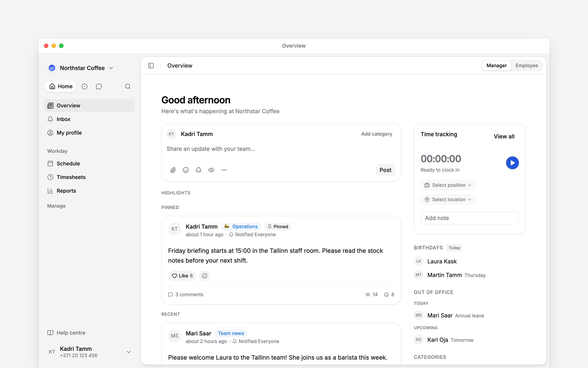588x368 pixels.
Task: Click the Post button
Action: pos(385,170)
